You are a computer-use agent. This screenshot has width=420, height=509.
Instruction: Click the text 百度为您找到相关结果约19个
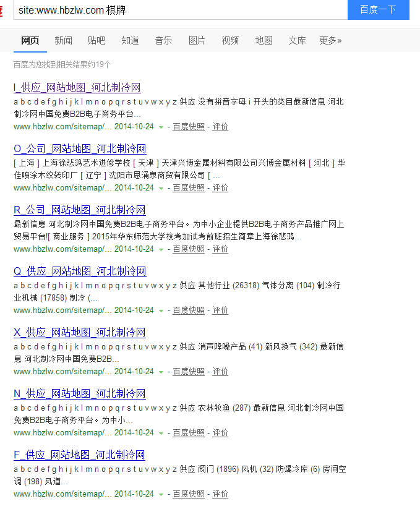62,64
